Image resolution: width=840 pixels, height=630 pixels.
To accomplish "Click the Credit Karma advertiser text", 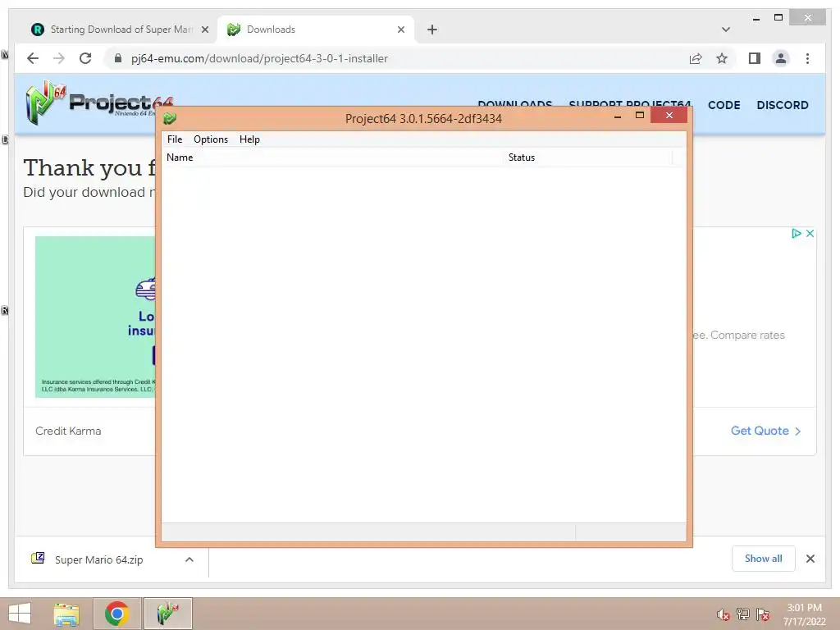I will (68, 431).
